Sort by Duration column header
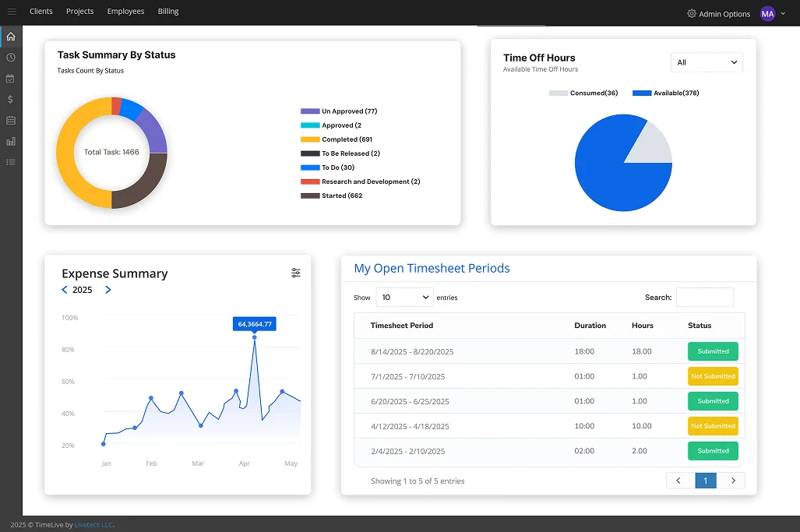Image resolution: width=800 pixels, height=532 pixels. (590, 326)
